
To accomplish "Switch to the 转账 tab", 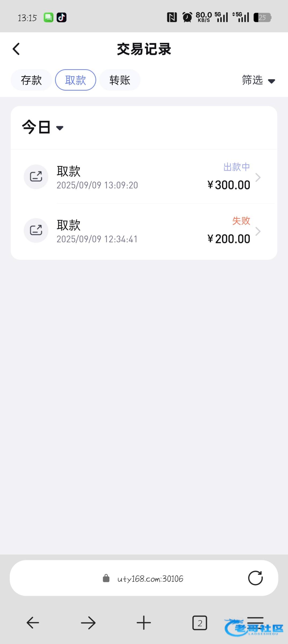I will coord(120,80).
